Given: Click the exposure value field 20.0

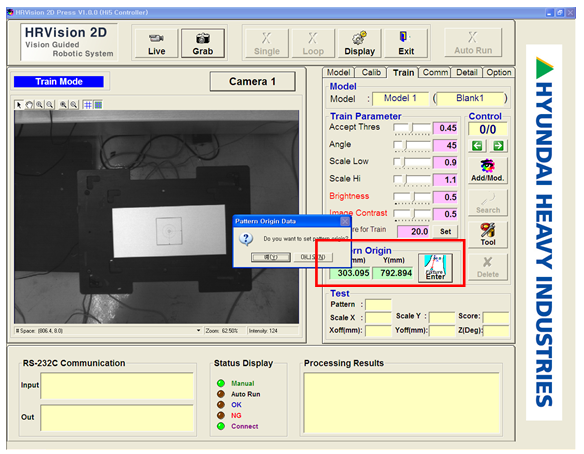Looking at the screenshot, I should (413, 232).
